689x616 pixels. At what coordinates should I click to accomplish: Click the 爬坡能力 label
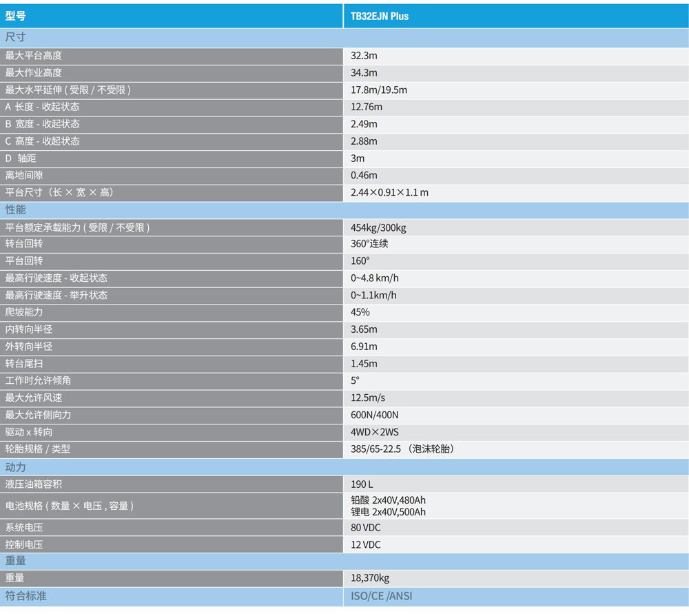[24, 312]
